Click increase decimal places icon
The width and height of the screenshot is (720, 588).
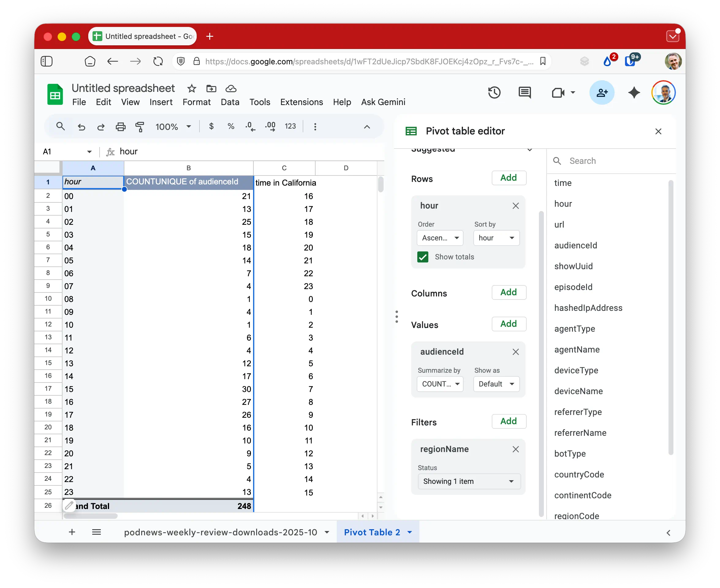pos(270,127)
